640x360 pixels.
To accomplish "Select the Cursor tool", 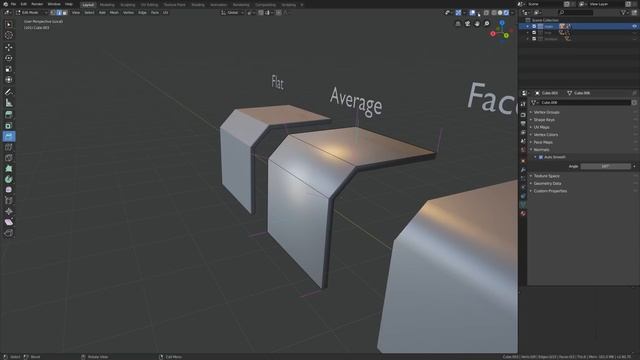I will pyautogui.click(x=9, y=36).
